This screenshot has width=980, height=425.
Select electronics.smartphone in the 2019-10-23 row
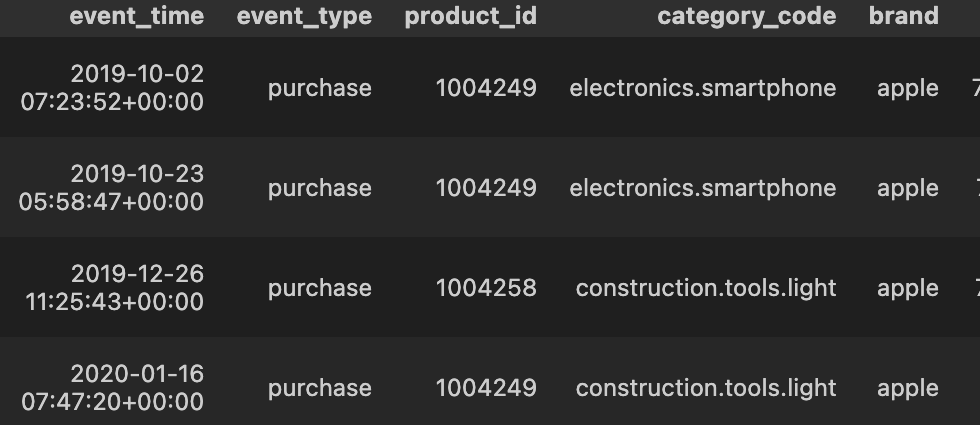coord(702,188)
